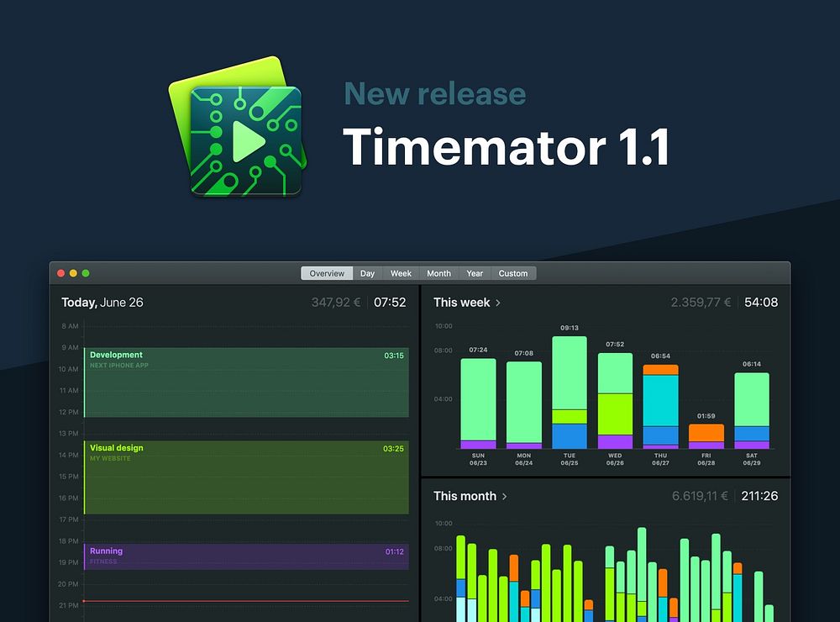Click the FRI 06/28 bar
The width and height of the screenshot is (840, 622).
click(x=706, y=436)
